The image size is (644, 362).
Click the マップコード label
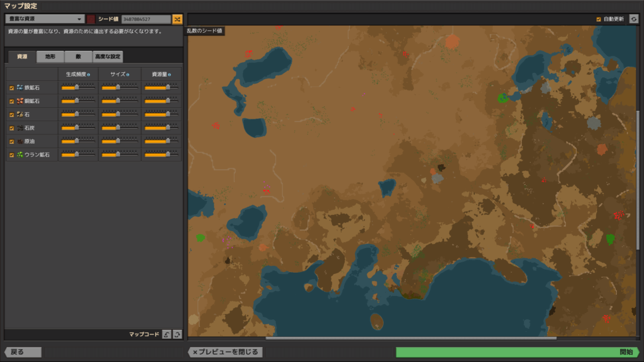pyautogui.click(x=144, y=334)
